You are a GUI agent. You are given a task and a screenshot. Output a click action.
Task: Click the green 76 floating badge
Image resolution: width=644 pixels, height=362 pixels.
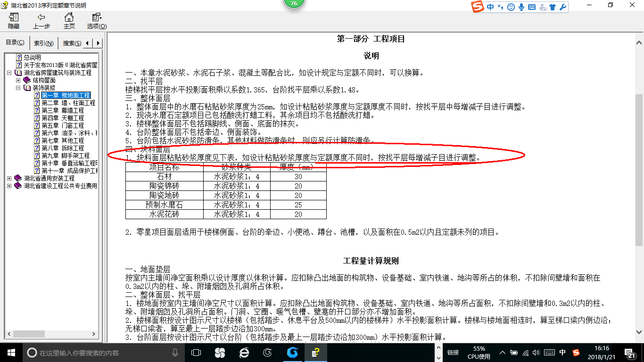tap(294, 3)
